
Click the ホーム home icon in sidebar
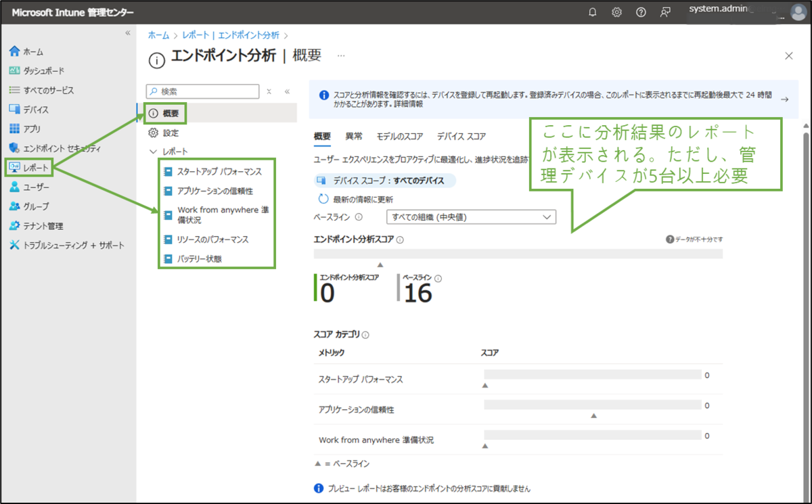pos(15,51)
